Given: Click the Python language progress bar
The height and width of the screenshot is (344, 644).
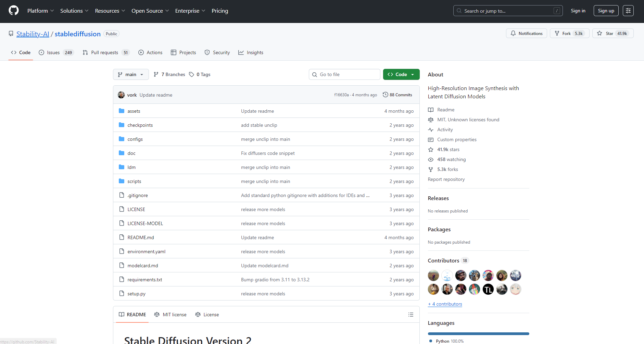Looking at the screenshot, I should click(478, 334).
